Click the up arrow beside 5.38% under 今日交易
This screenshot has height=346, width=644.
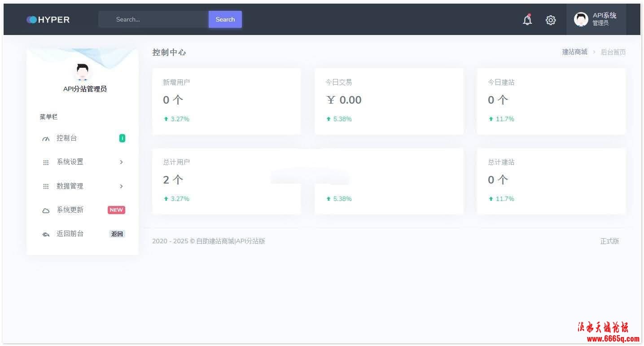(329, 119)
